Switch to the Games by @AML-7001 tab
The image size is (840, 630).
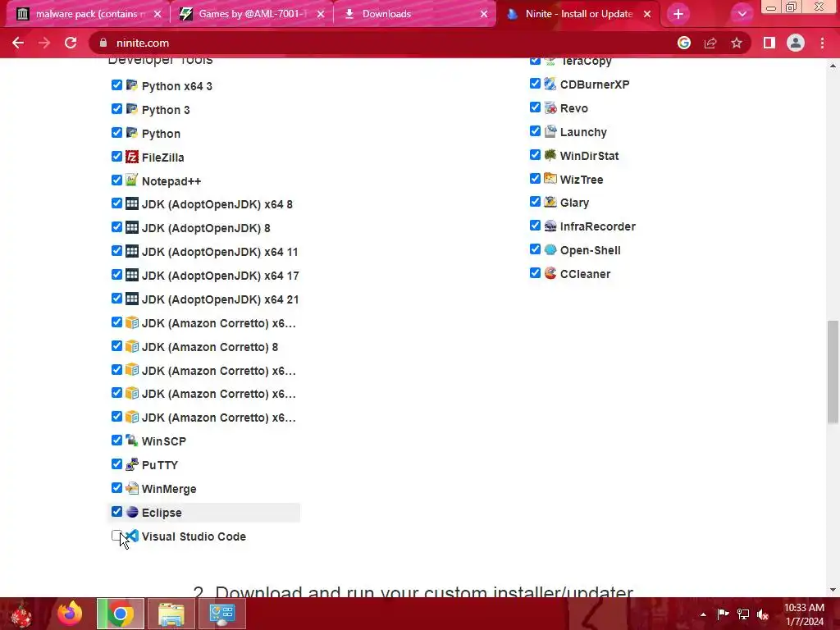click(x=252, y=14)
